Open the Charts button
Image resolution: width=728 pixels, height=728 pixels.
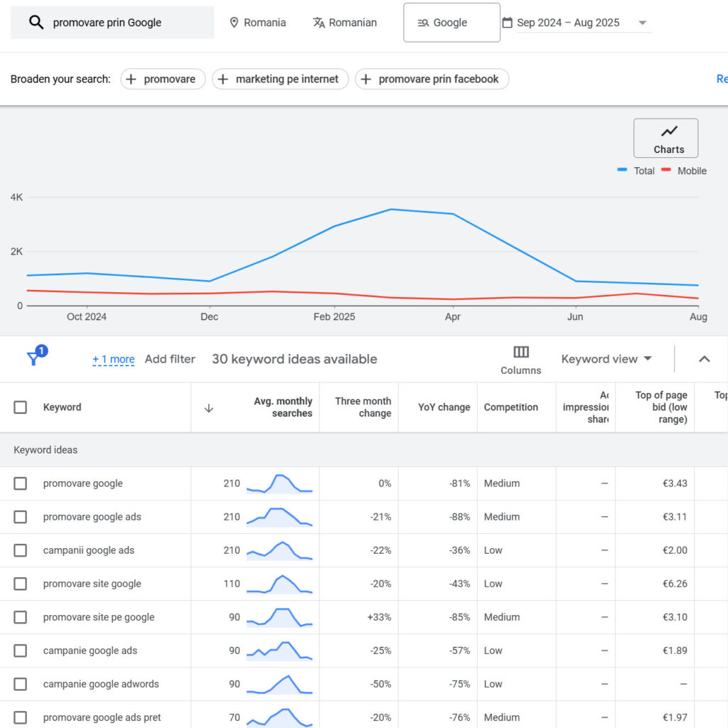coord(665,138)
